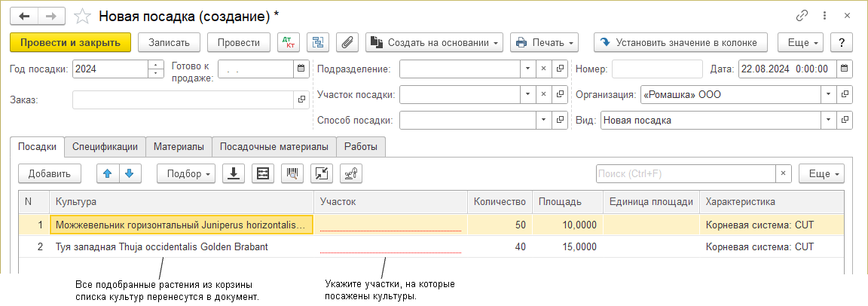Move row down with blue down arrow
The image size is (868, 306).
130,173
